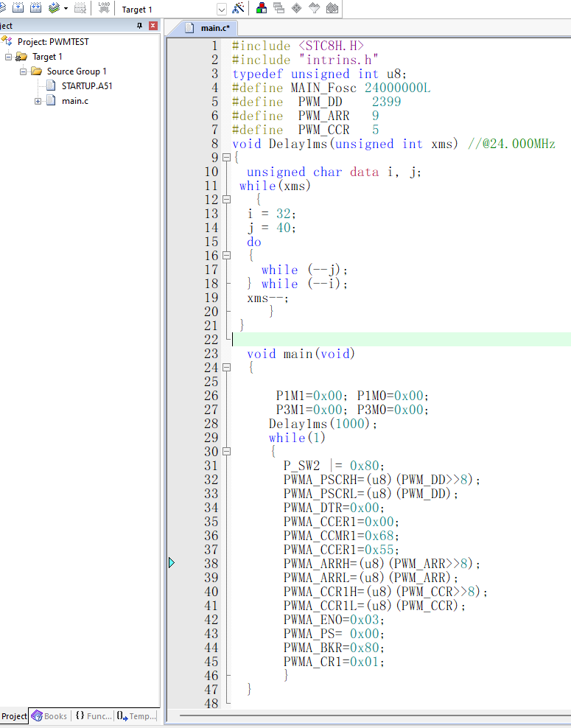This screenshot has height=728, width=571.
Task: Select Target 1 in the project tree
Action: (x=47, y=57)
